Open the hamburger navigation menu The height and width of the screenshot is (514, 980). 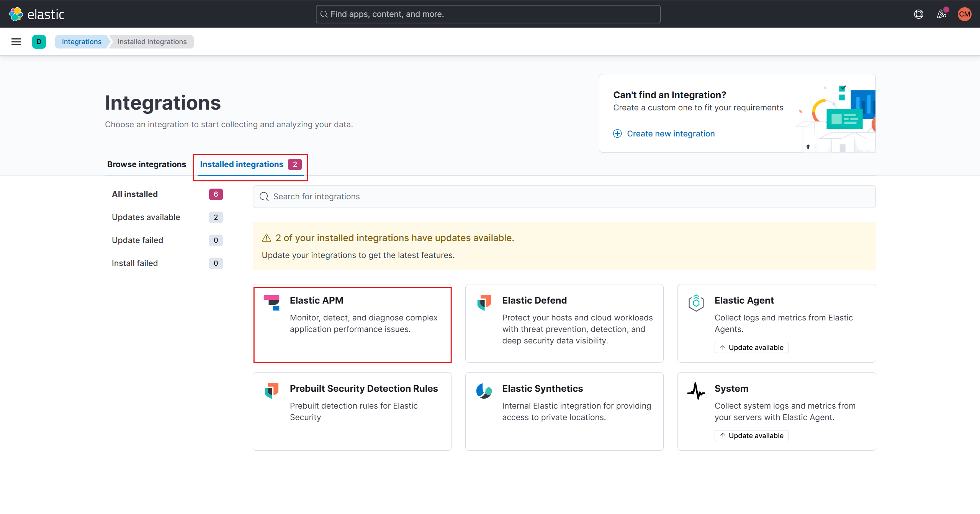[x=16, y=41]
